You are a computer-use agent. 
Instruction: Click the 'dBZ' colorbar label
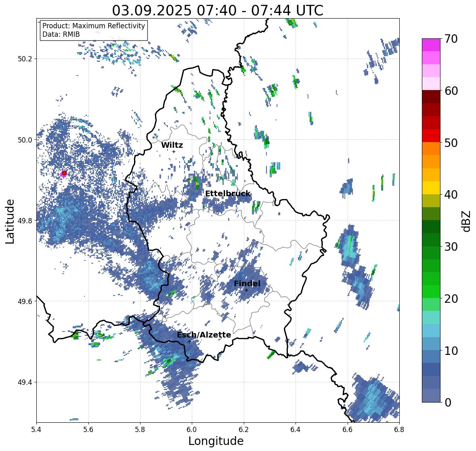pos(467,221)
